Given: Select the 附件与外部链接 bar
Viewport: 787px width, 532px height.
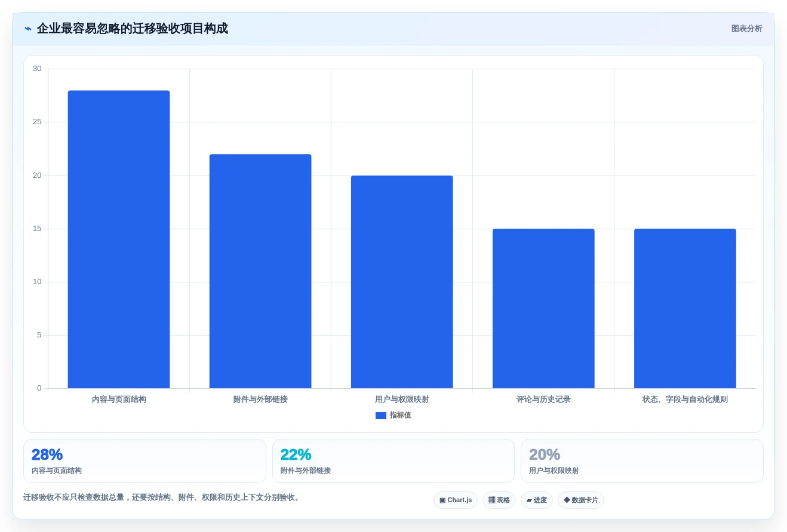Looking at the screenshot, I should pyautogui.click(x=260, y=271).
